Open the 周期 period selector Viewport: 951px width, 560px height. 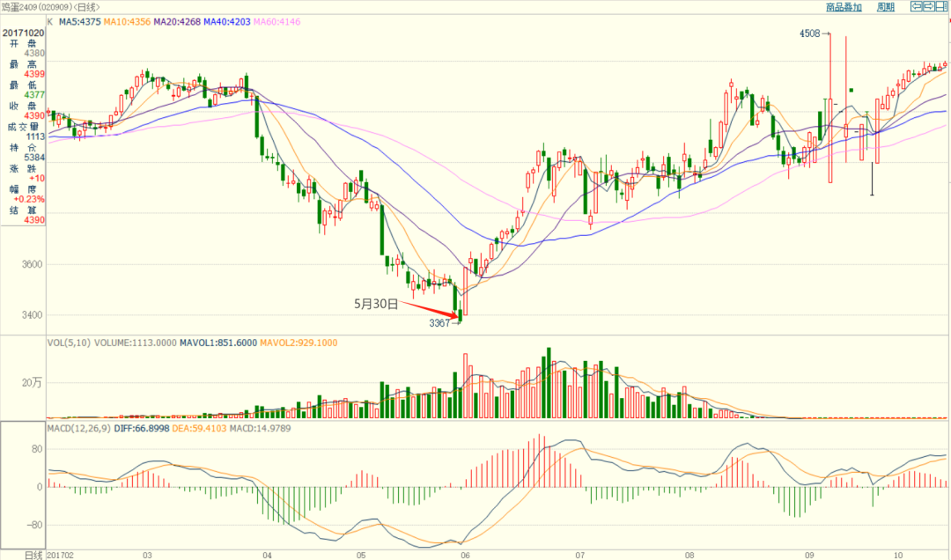coord(886,7)
